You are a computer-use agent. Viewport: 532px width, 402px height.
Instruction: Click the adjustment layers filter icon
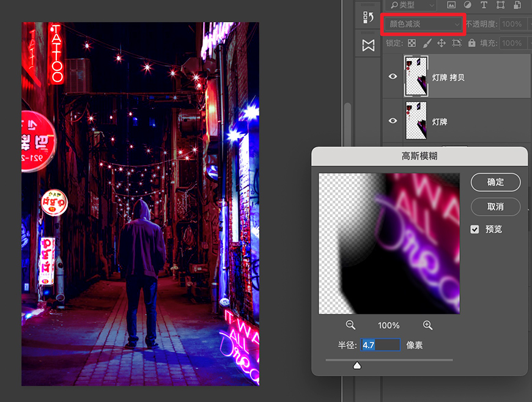click(x=468, y=5)
